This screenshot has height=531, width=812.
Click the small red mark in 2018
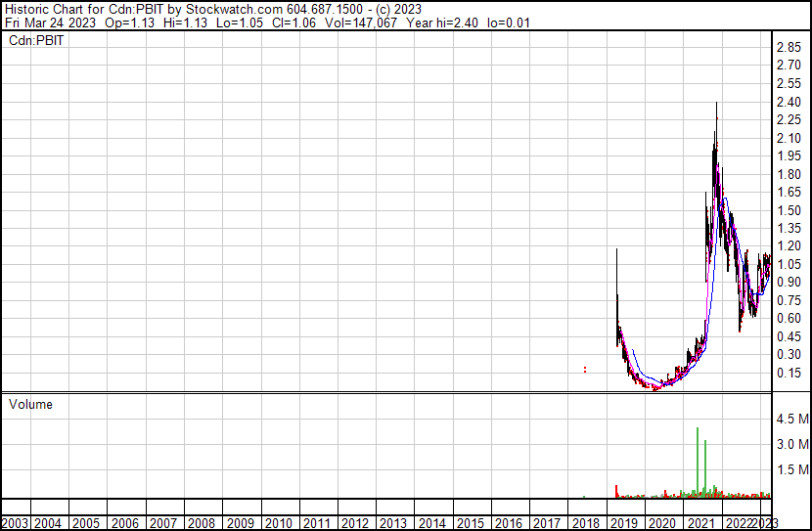[584, 369]
